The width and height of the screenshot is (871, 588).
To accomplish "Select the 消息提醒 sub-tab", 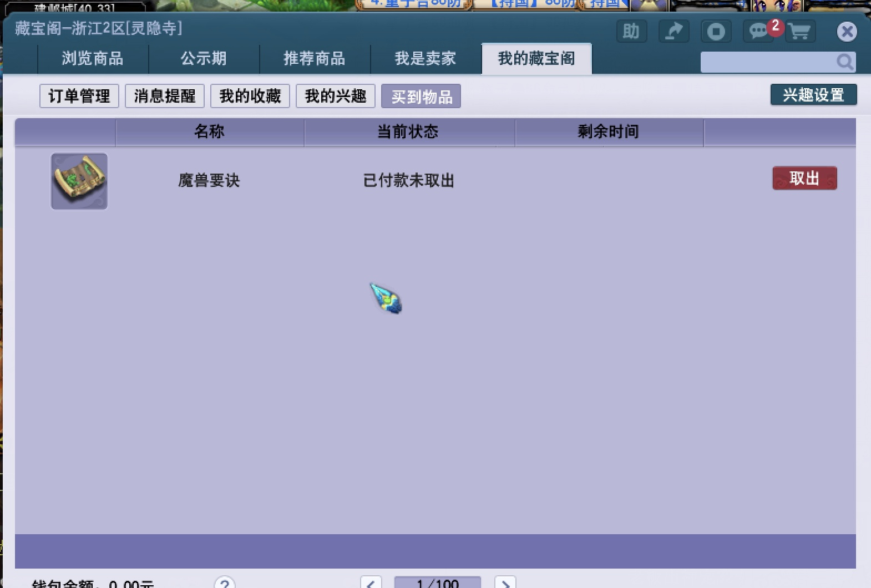I will (165, 97).
